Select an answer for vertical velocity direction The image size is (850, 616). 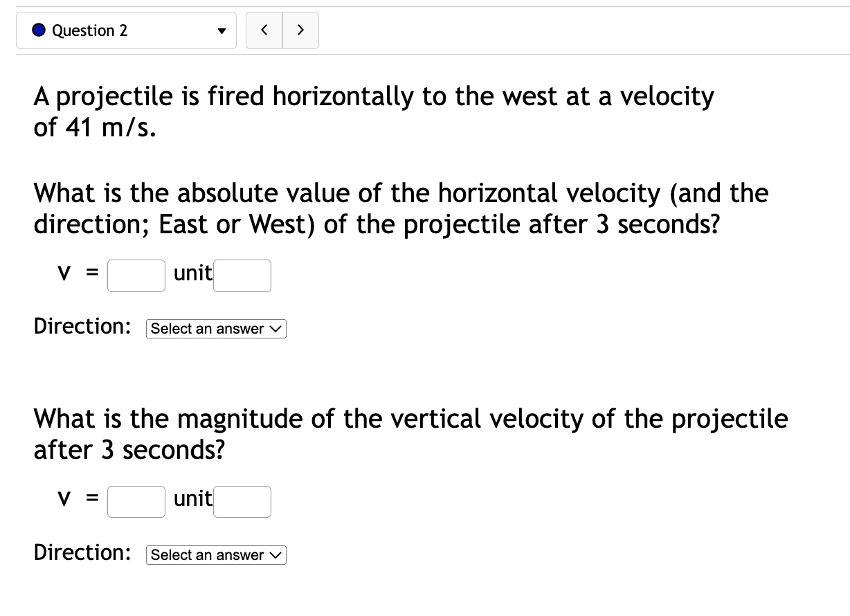[215, 555]
